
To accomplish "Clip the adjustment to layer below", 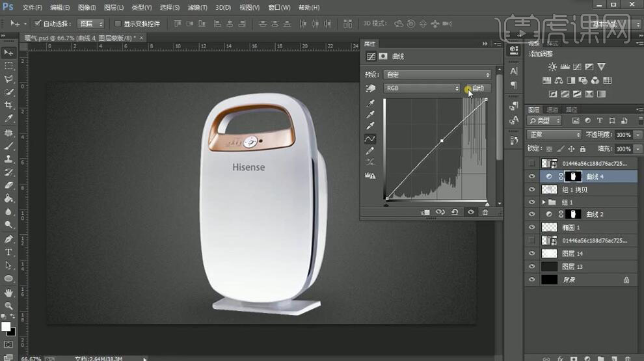I will (425, 212).
